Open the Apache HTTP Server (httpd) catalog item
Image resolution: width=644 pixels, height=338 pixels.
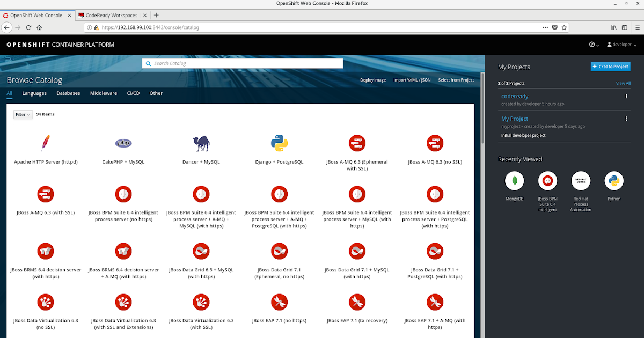[x=46, y=143]
